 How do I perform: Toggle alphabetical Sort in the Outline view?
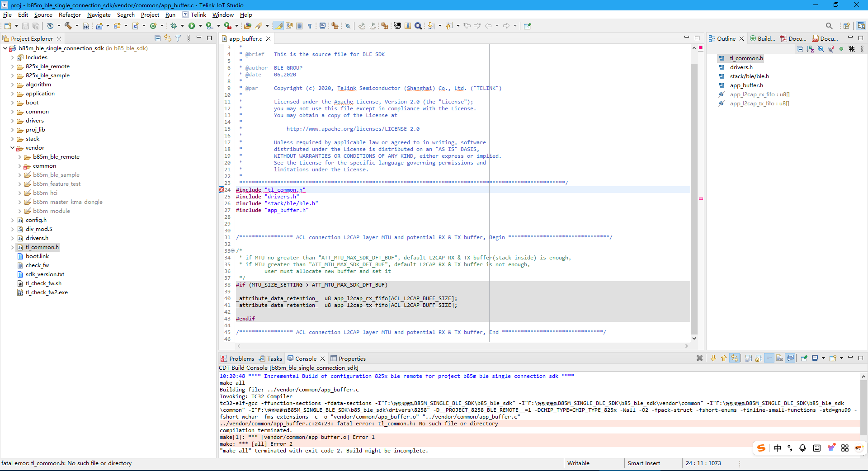coord(810,49)
